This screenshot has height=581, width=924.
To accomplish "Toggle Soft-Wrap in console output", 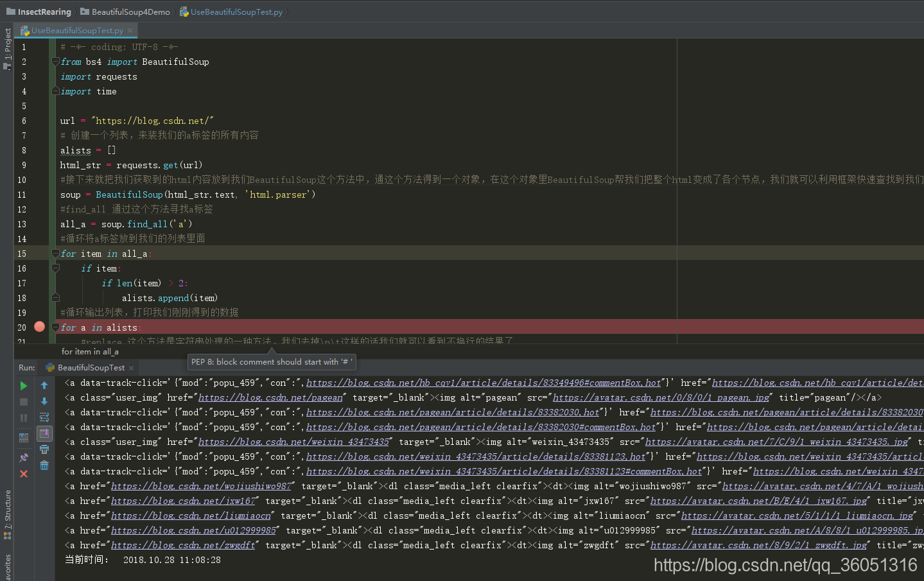I will pos(44,417).
